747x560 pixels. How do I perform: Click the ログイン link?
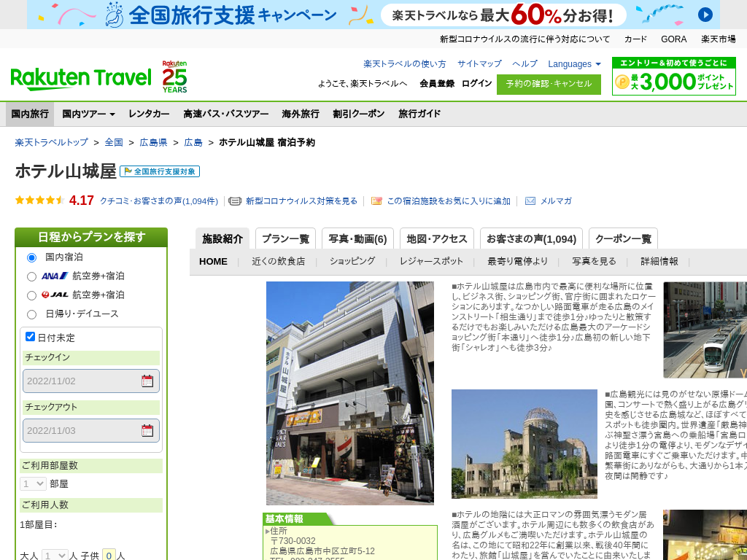pyautogui.click(x=476, y=84)
